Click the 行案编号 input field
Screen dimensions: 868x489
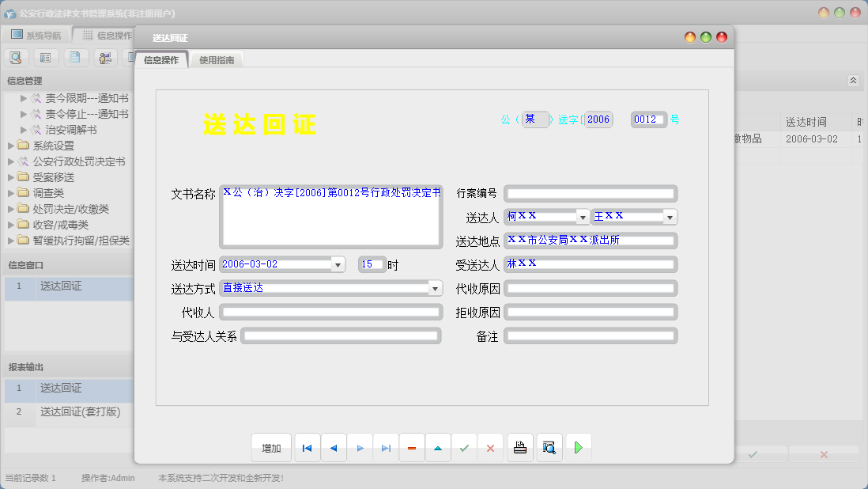click(x=591, y=194)
